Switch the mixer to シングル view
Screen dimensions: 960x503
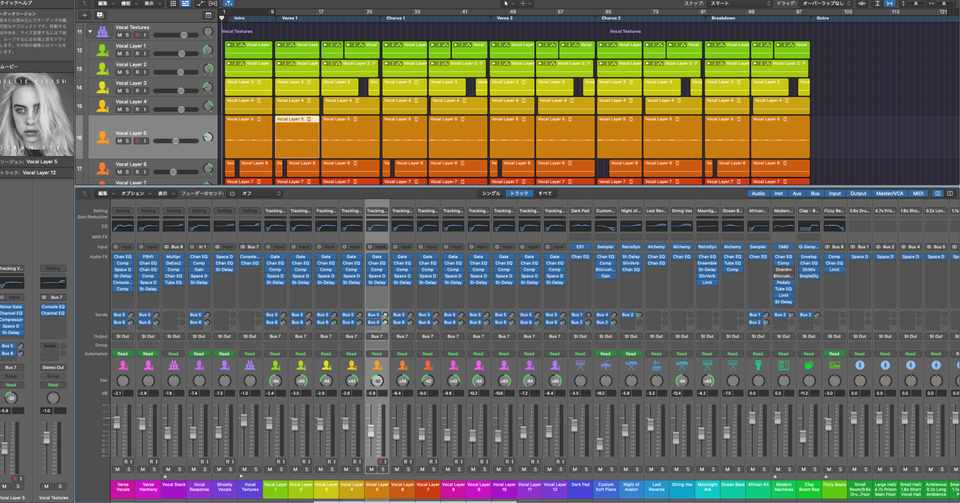tap(491, 193)
